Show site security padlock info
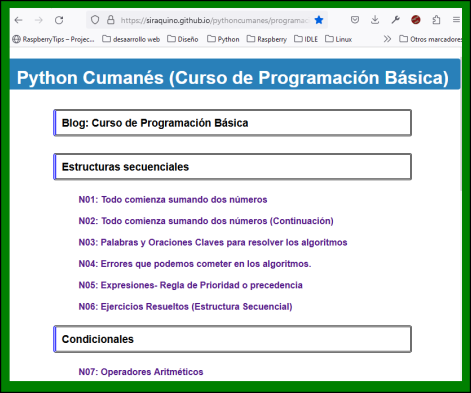The height and width of the screenshot is (393, 471). 111,20
